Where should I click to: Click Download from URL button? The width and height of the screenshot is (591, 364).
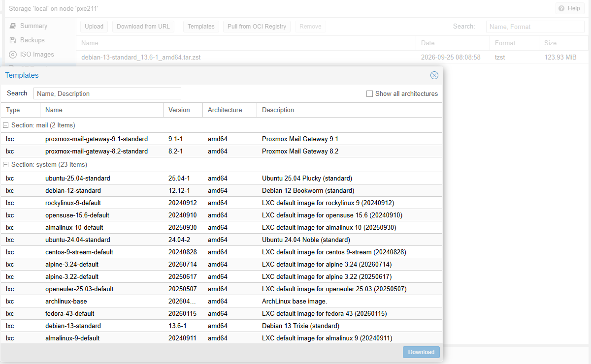pyautogui.click(x=143, y=27)
